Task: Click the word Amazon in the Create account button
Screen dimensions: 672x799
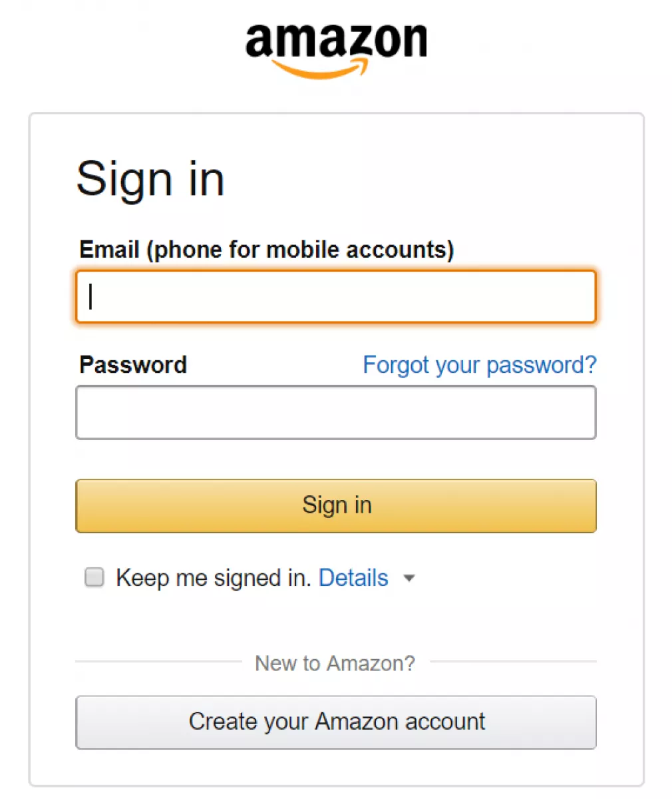Action: click(356, 722)
